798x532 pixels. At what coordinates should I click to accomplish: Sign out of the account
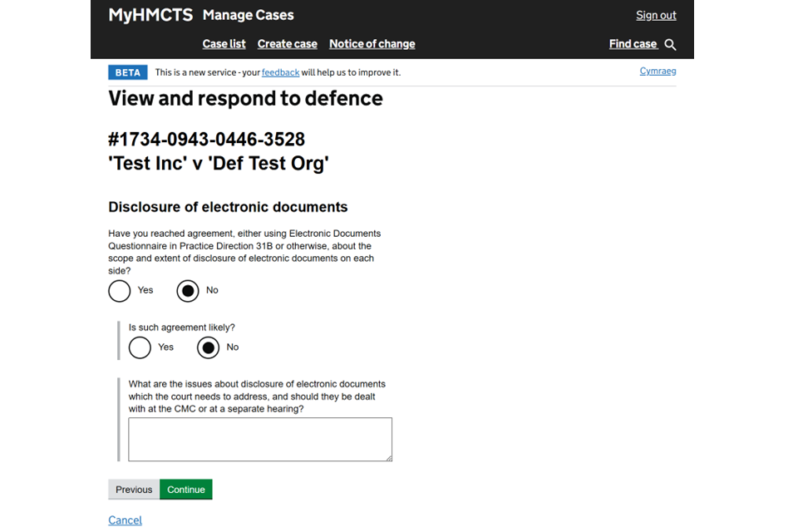tap(656, 15)
